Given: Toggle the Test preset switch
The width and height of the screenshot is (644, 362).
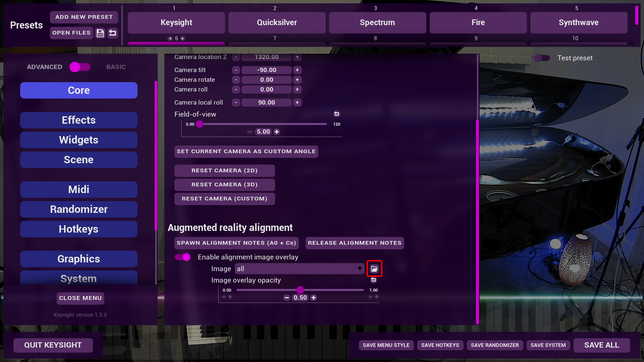Looking at the screenshot, I should pyautogui.click(x=542, y=58).
